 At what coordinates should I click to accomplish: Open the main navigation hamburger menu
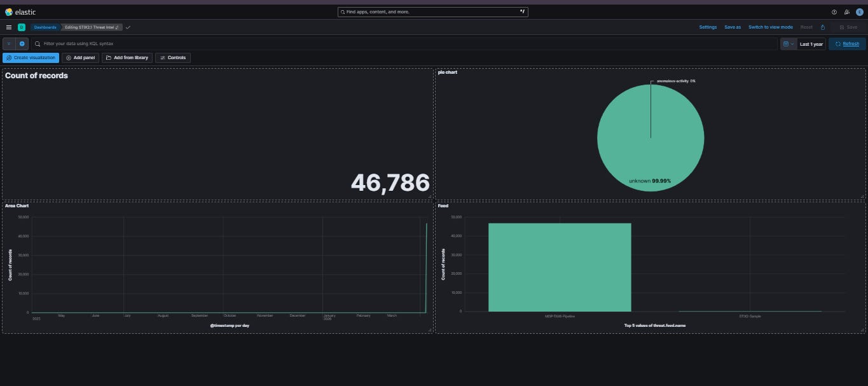(x=9, y=27)
